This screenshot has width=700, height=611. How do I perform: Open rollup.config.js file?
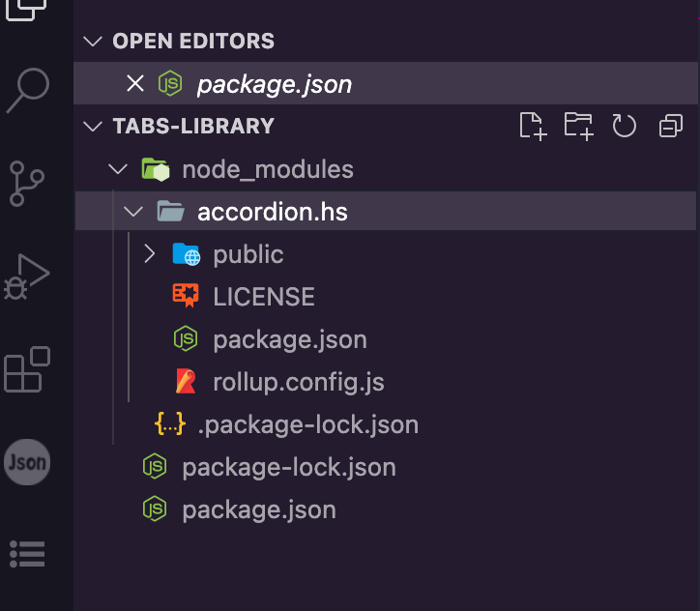(x=298, y=382)
